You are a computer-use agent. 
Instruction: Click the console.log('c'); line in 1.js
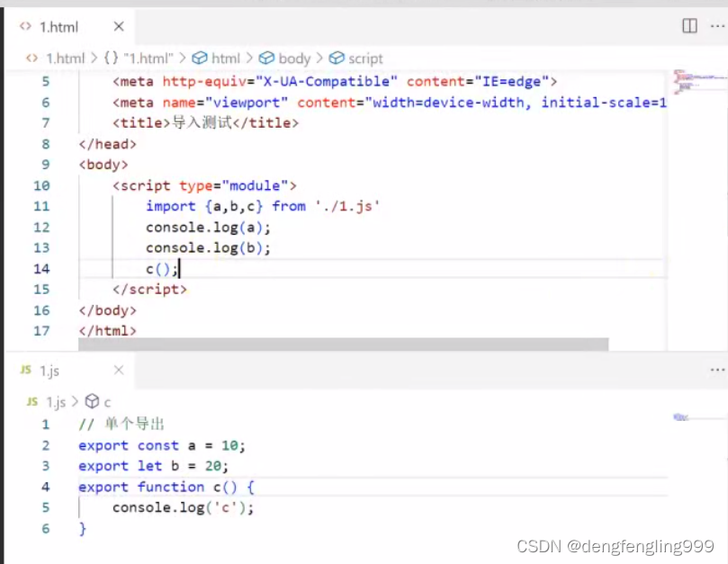(183, 508)
